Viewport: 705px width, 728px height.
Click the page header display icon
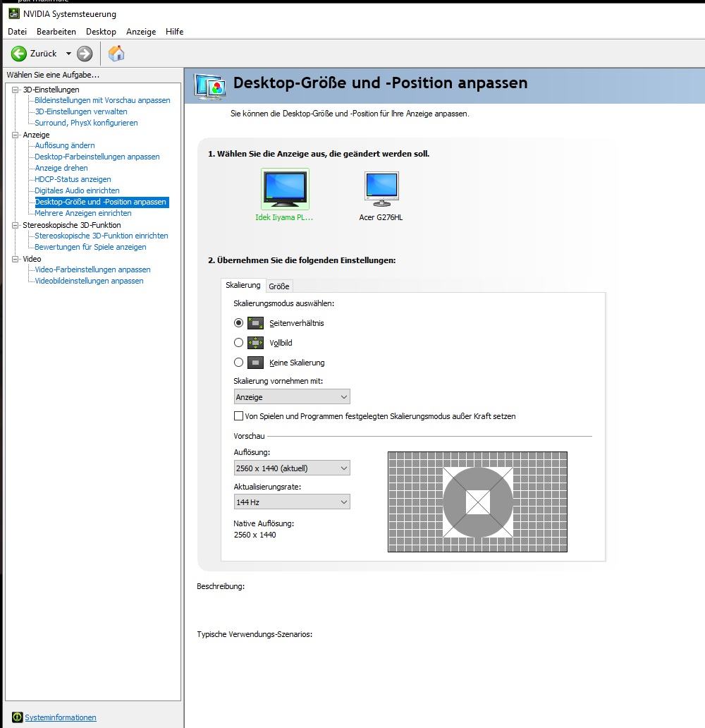click(x=210, y=87)
